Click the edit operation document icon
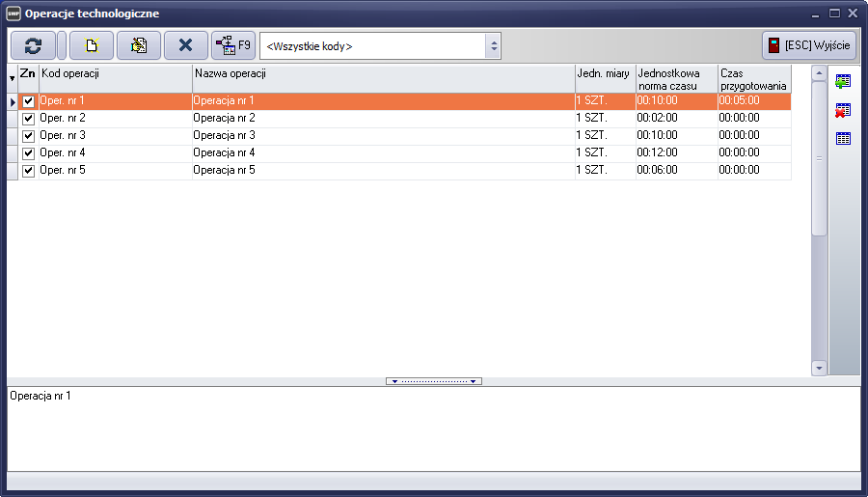This screenshot has width=868, height=497. click(x=139, y=45)
